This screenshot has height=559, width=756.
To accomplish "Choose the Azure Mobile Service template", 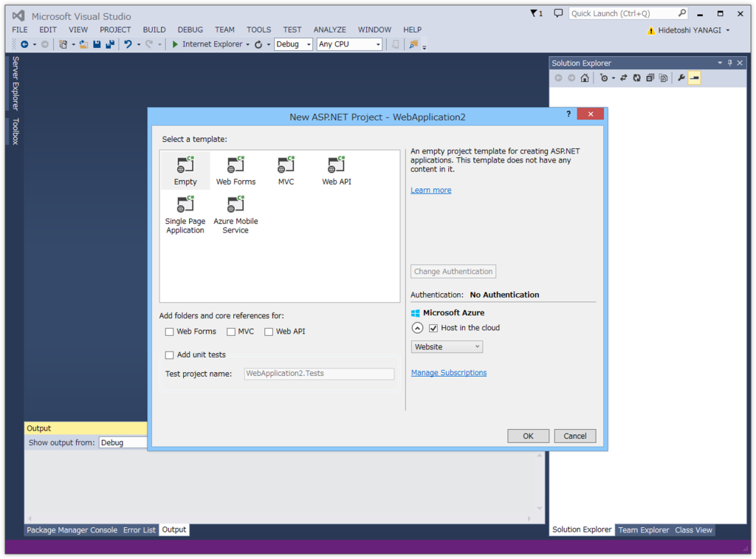I will [236, 215].
